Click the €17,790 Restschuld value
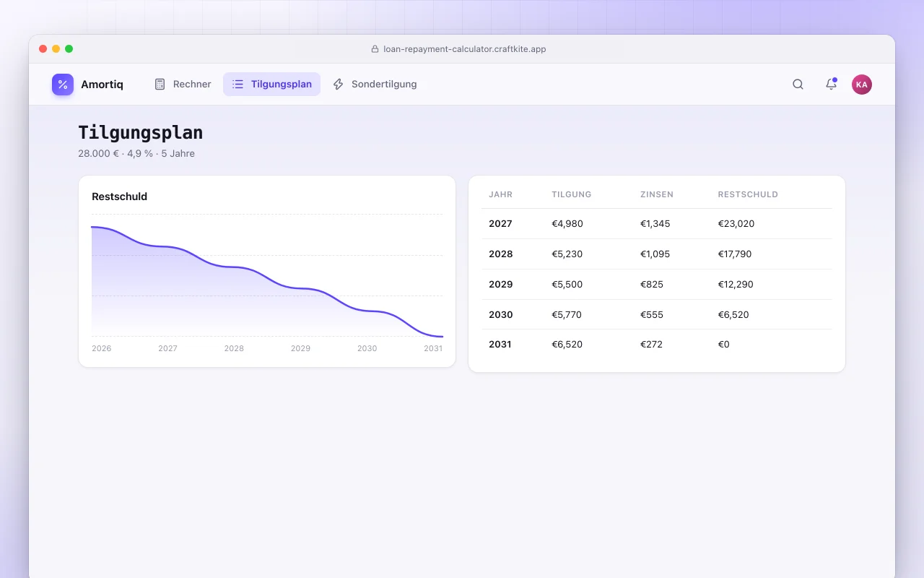This screenshot has width=924, height=578. click(736, 254)
